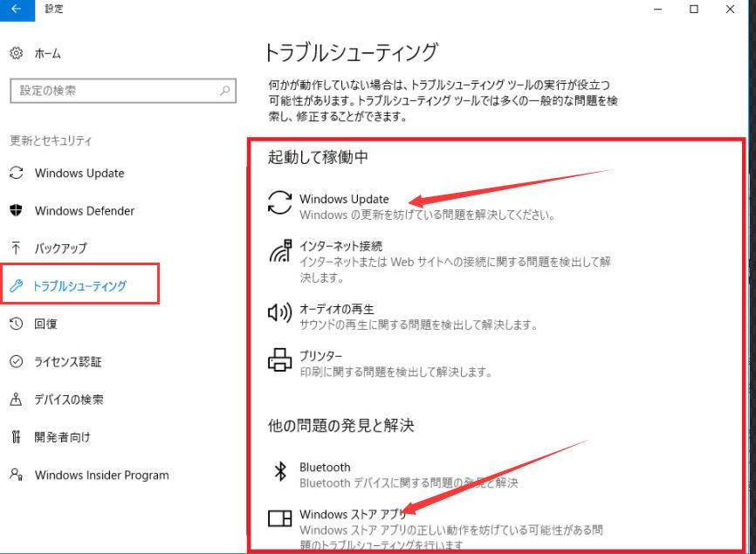Go to ライセンス認証 page

[67, 362]
